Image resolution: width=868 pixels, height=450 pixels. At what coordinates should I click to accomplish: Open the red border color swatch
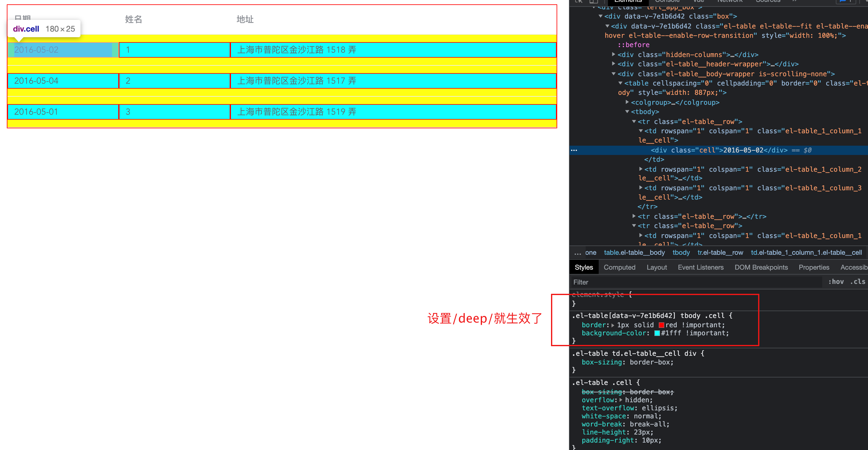[x=662, y=325]
